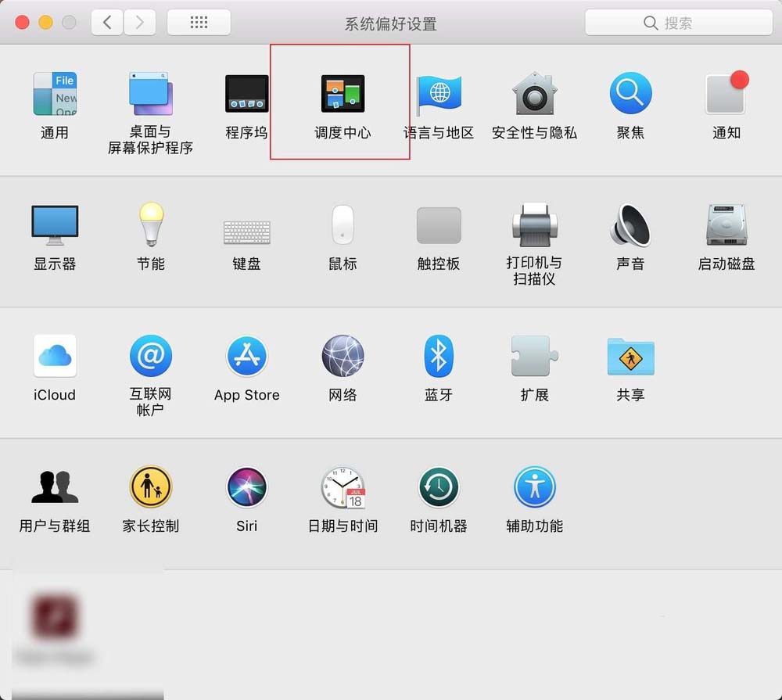Open the 聚焦 (Spotlight) preferences

[x=630, y=94]
